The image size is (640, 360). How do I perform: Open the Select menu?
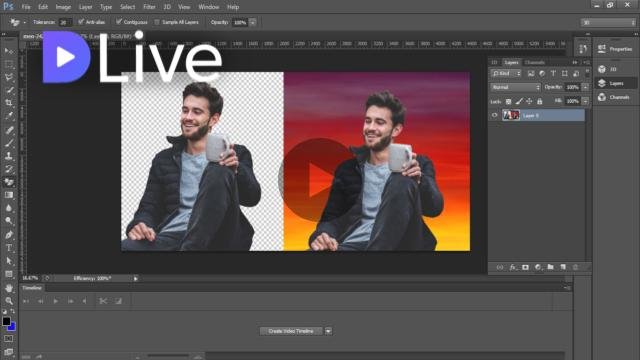pyautogui.click(x=127, y=7)
